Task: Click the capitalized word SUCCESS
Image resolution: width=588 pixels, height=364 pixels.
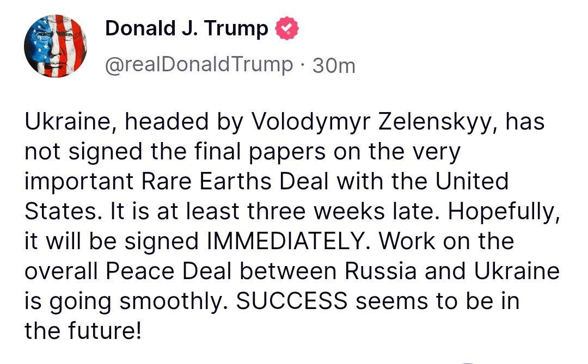Action: click(x=292, y=301)
